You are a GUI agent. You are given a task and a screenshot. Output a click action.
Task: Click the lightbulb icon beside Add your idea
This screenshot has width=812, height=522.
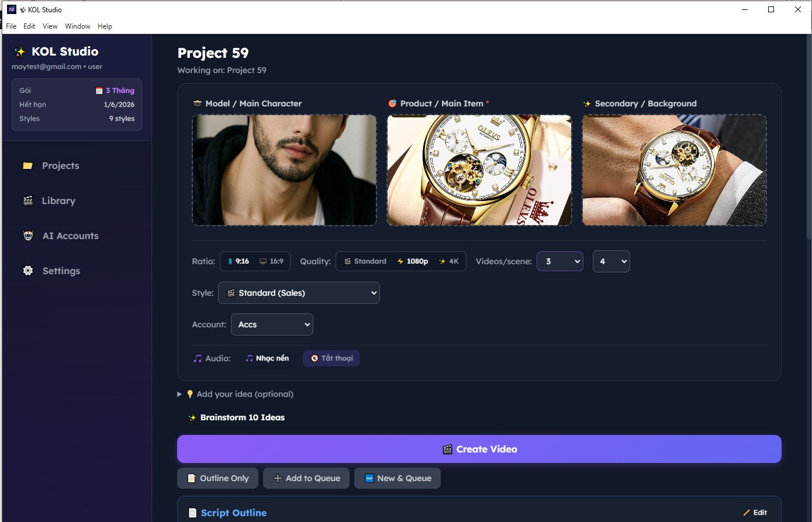pos(190,394)
